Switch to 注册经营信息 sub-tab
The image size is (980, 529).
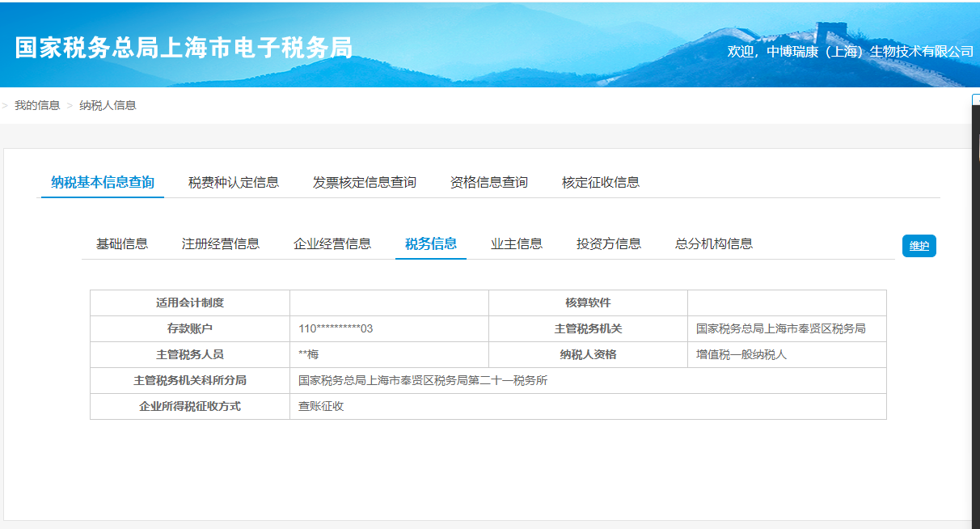coord(221,243)
